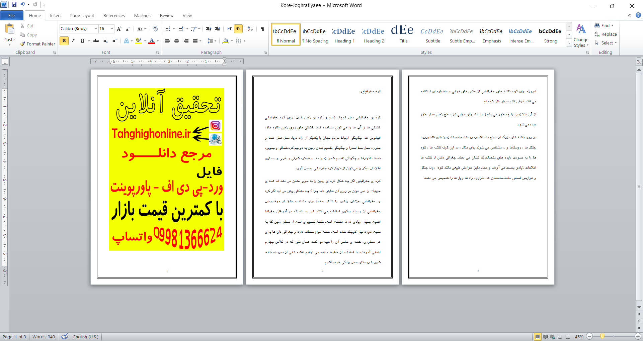
Task: Click the Page: 1 of 3 indicator
Action: [x=14, y=337]
